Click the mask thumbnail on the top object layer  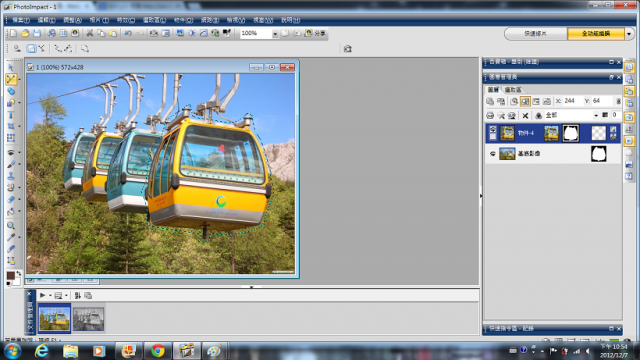coord(571,133)
